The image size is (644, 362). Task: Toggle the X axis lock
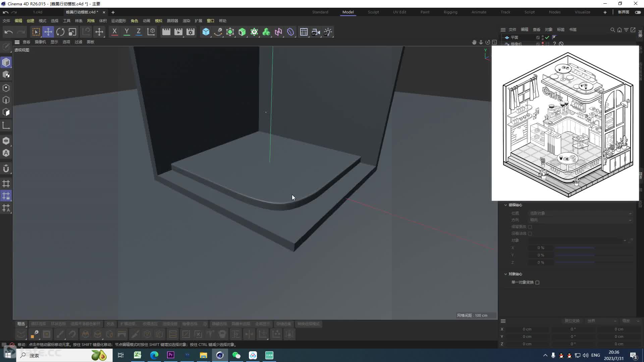tap(114, 32)
